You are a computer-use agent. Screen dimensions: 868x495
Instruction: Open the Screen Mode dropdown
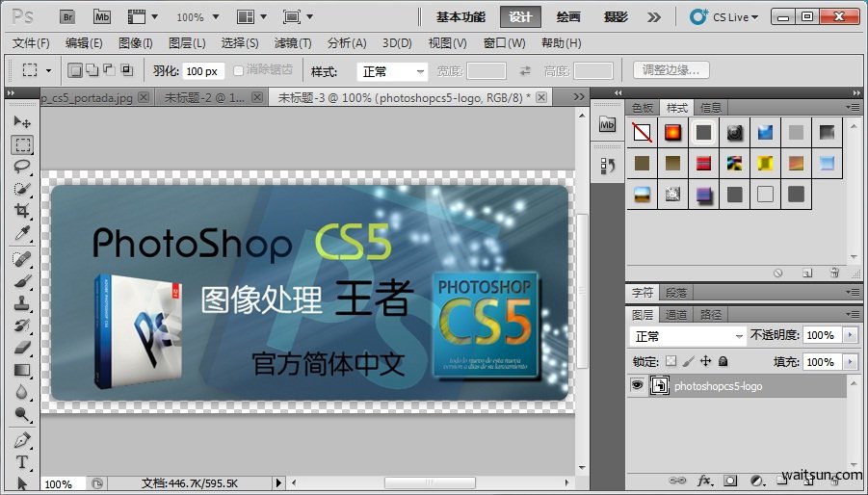click(x=298, y=17)
